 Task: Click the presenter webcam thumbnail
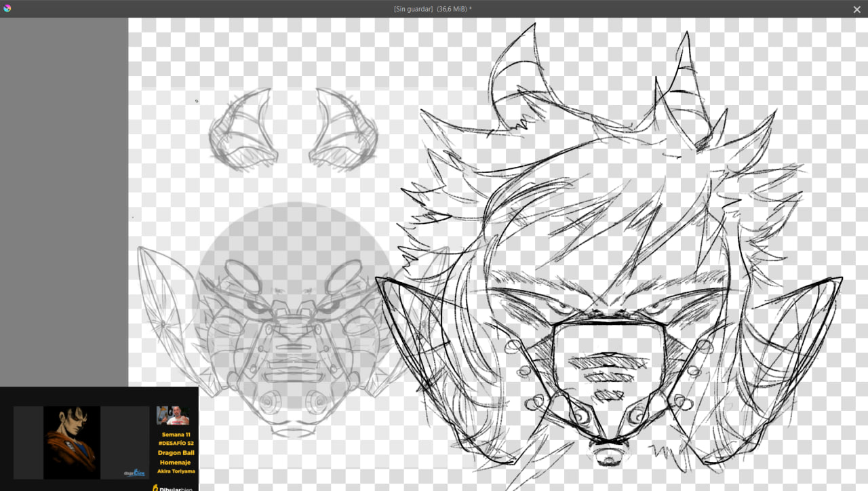coord(173,416)
